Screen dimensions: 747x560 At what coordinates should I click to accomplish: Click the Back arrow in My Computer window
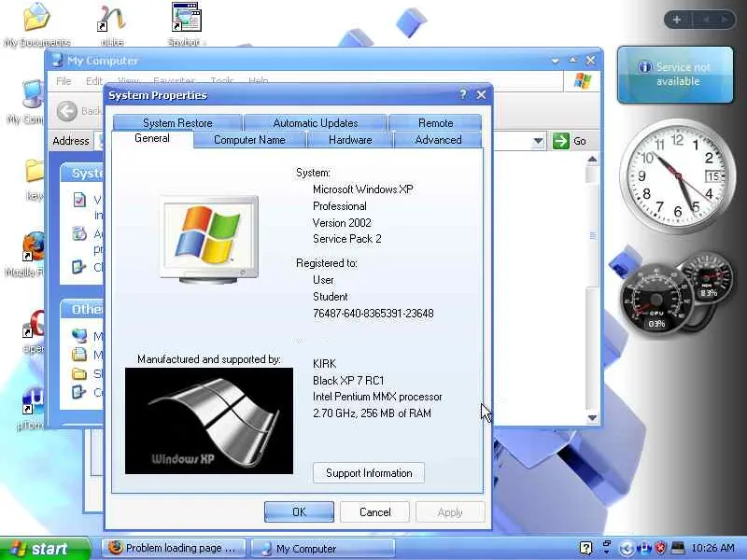click(x=66, y=111)
